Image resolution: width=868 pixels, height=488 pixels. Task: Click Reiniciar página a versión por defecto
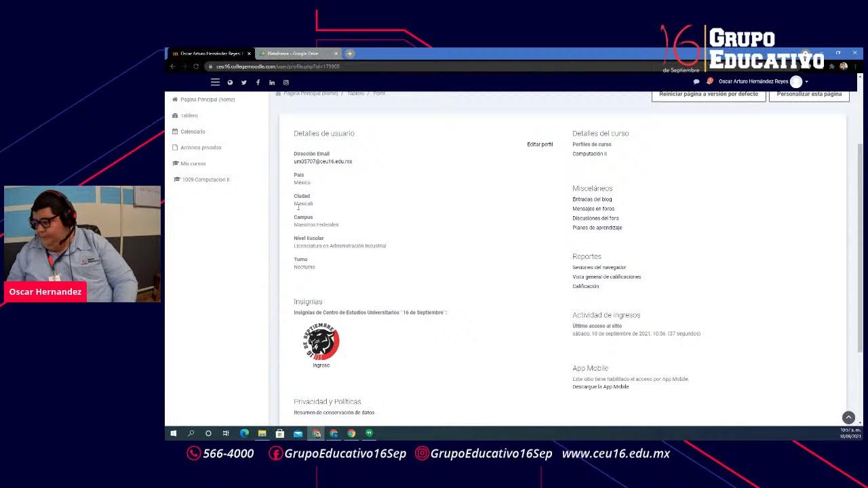(x=708, y=94)
